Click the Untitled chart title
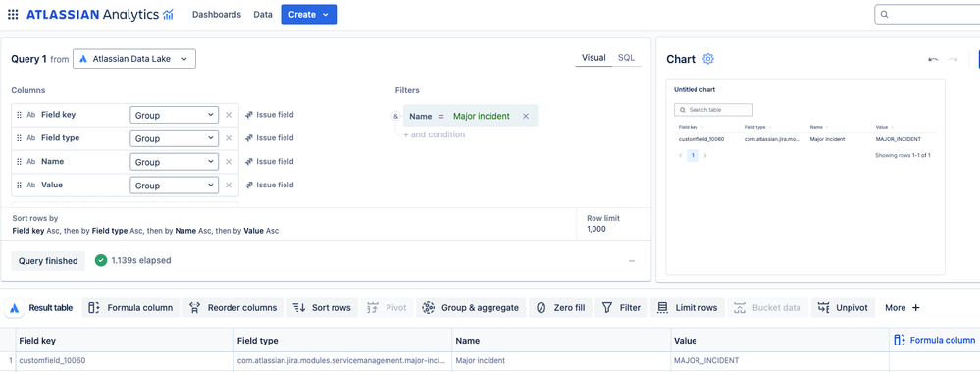Viewport: 980px width, 372px height. coord(695,90)
